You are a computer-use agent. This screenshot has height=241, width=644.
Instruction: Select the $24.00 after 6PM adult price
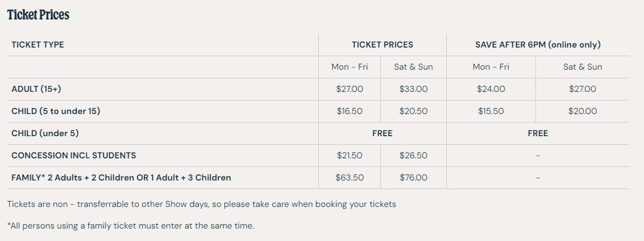pos(491,89)
